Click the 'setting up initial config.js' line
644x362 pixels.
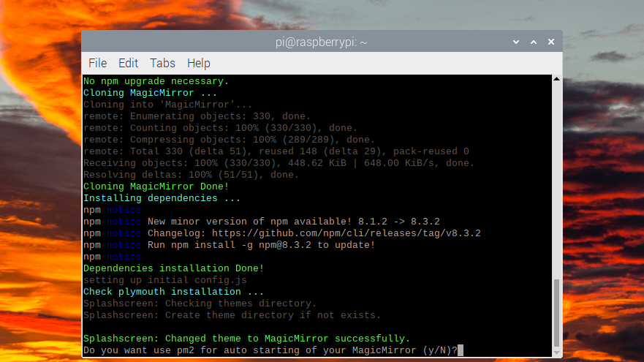(x=165, y=280)
